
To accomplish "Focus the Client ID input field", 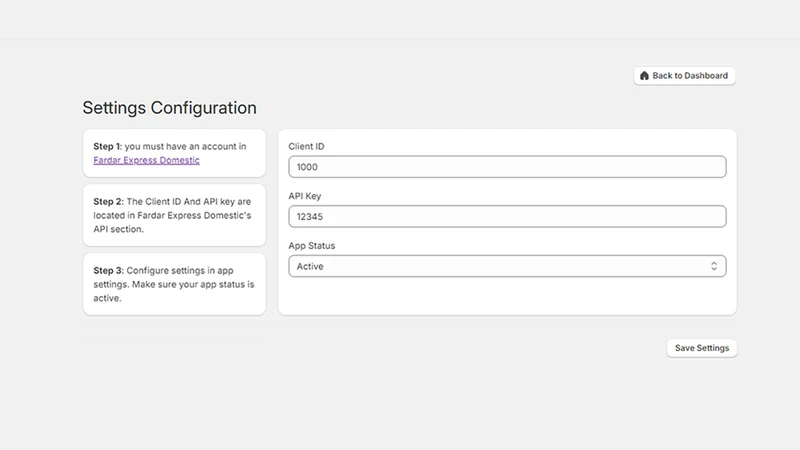I will pos(507,167).
